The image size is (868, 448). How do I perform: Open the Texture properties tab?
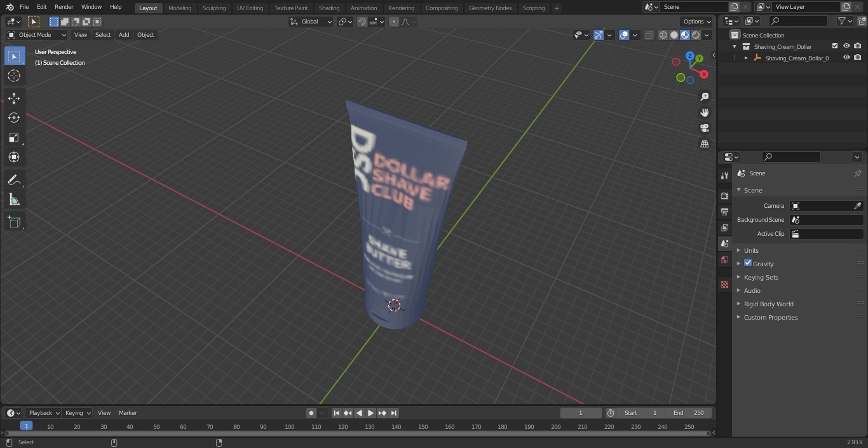(x=724, y=285)
